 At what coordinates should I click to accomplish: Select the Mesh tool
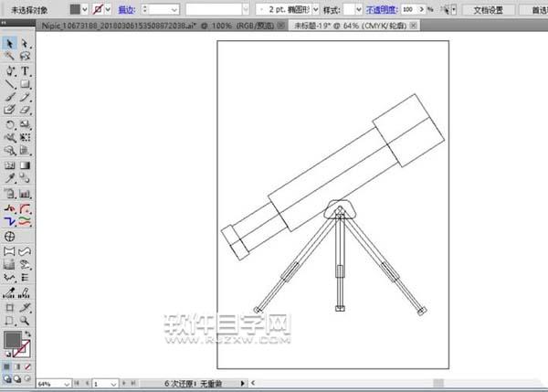(9, 165)
